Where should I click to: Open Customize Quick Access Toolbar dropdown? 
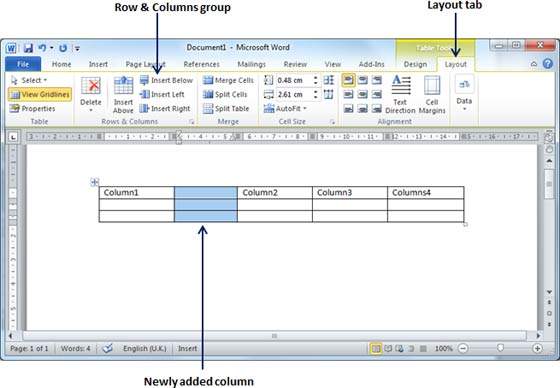tap(78, 48)
